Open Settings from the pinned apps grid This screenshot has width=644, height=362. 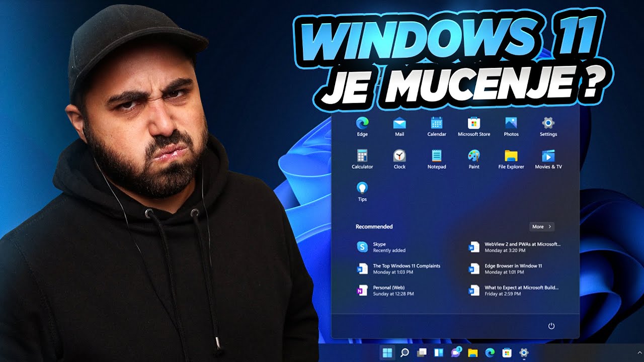pos(548,126)
